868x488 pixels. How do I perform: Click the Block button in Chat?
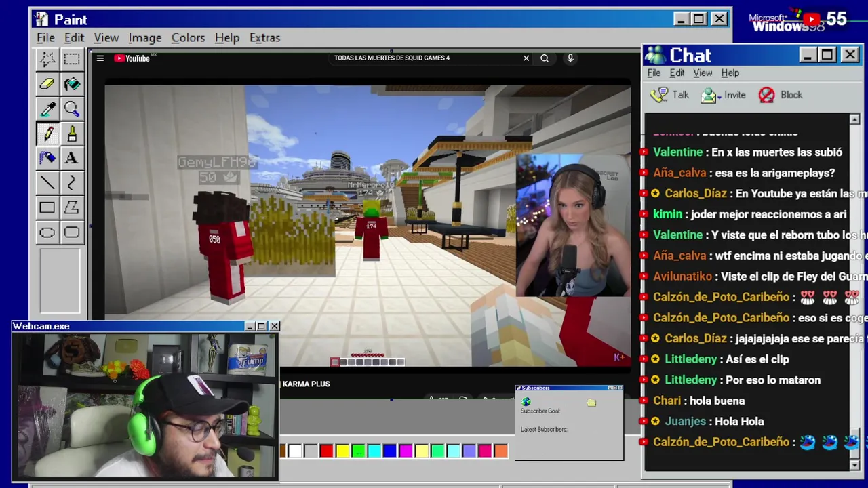pyautogui.click(x=781, y=96)
